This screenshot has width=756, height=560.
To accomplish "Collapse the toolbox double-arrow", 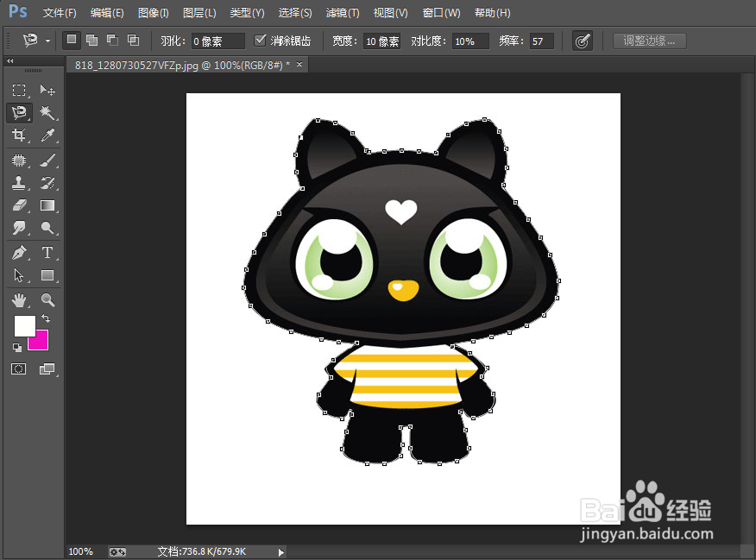I will [9, 60].
